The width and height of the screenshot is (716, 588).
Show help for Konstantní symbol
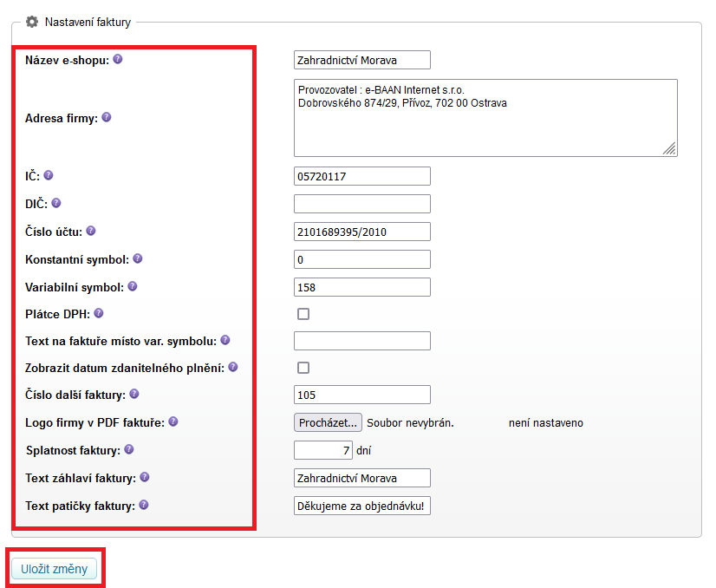tap(138, 258)
